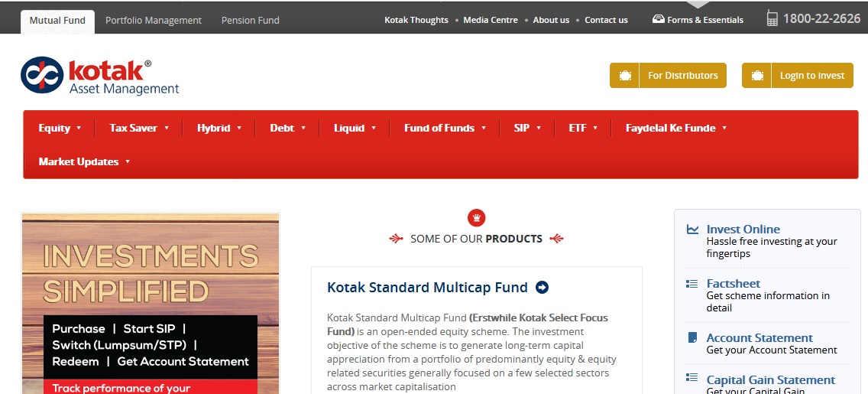
Task: Switch to the Pension Fund tab
Action: pyautogui.click(x=251, y=21)
